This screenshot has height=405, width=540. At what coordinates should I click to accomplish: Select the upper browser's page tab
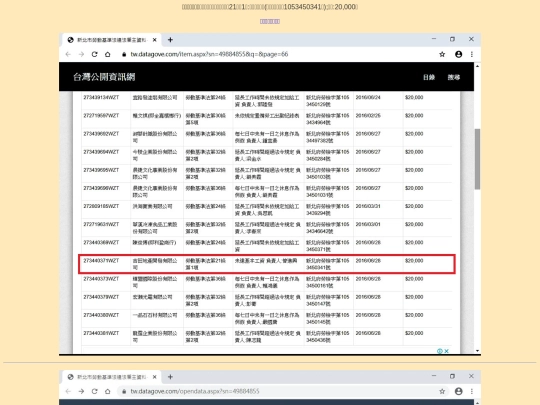112,40
